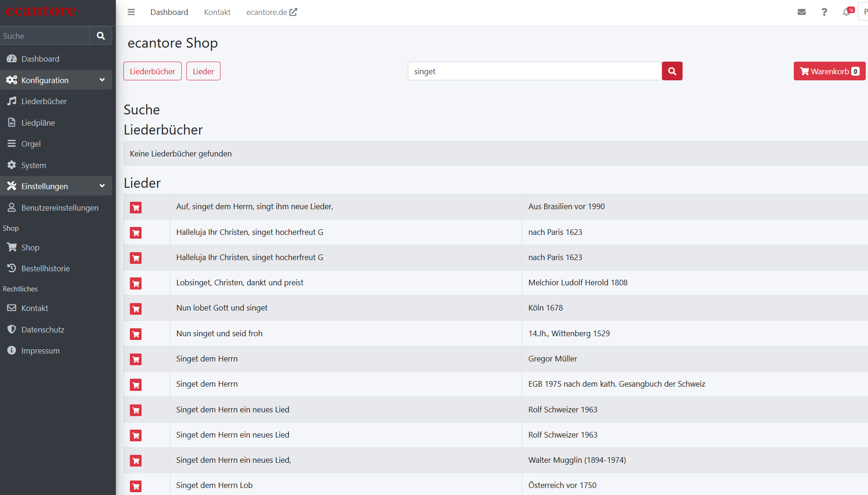
Task: Add 'Nun lobet Gott und singet' to cart
Action: coord(136,309)
